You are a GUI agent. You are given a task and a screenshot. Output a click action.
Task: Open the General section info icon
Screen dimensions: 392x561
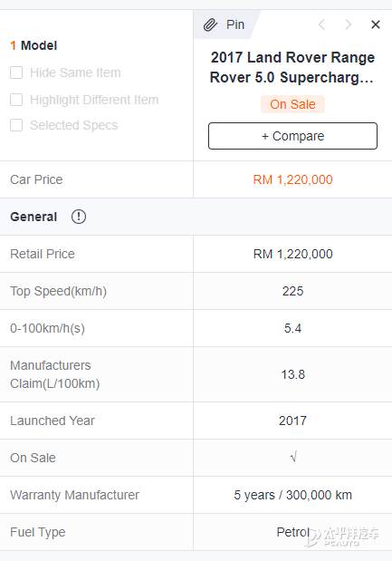(79, 217)
